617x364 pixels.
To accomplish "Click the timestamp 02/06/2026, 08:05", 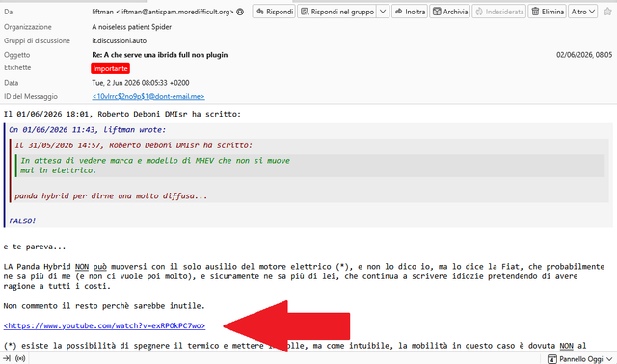I will [x=584, y=55].
